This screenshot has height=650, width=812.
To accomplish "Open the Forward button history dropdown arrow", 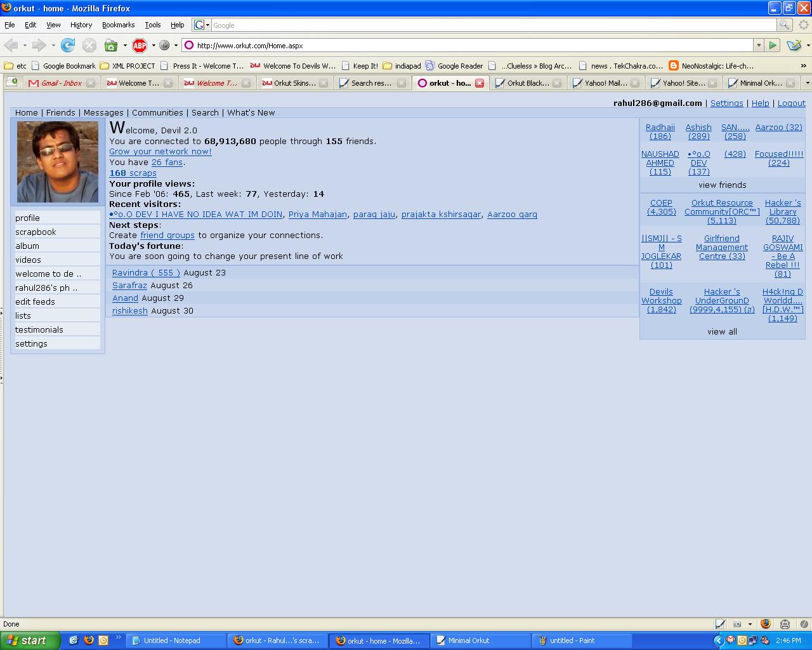I will pyautogui.click(x=53, y=45).
